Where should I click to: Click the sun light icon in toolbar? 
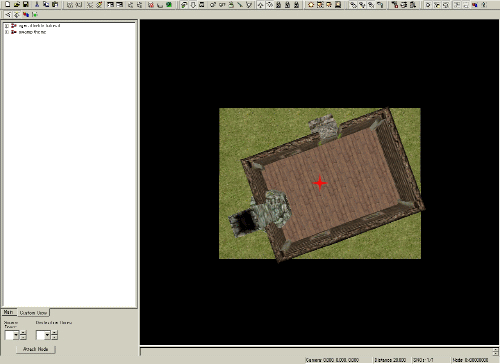pos(311,5)
